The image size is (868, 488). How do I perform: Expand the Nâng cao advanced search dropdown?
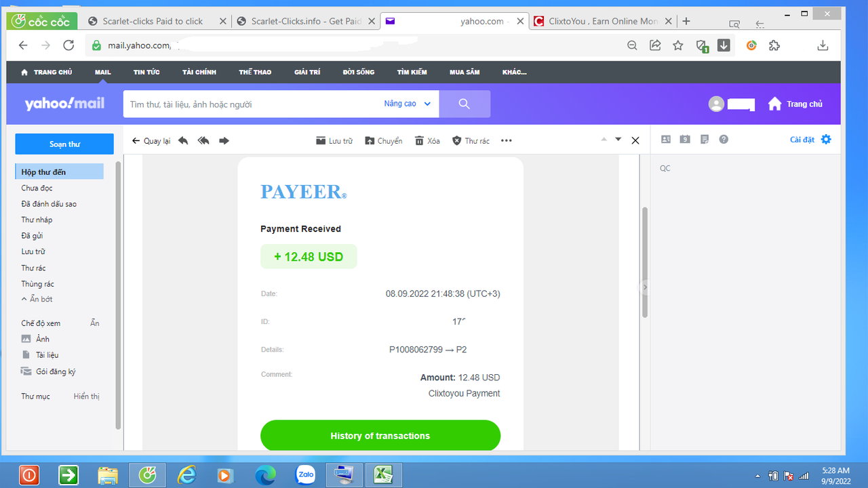pos(408,104)
